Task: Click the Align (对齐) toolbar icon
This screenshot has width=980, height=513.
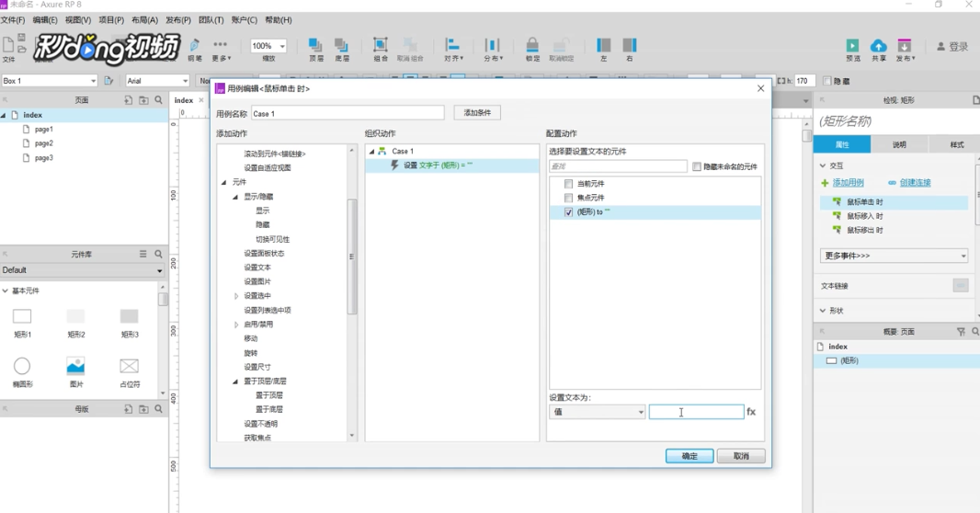Action: (452, 45)
